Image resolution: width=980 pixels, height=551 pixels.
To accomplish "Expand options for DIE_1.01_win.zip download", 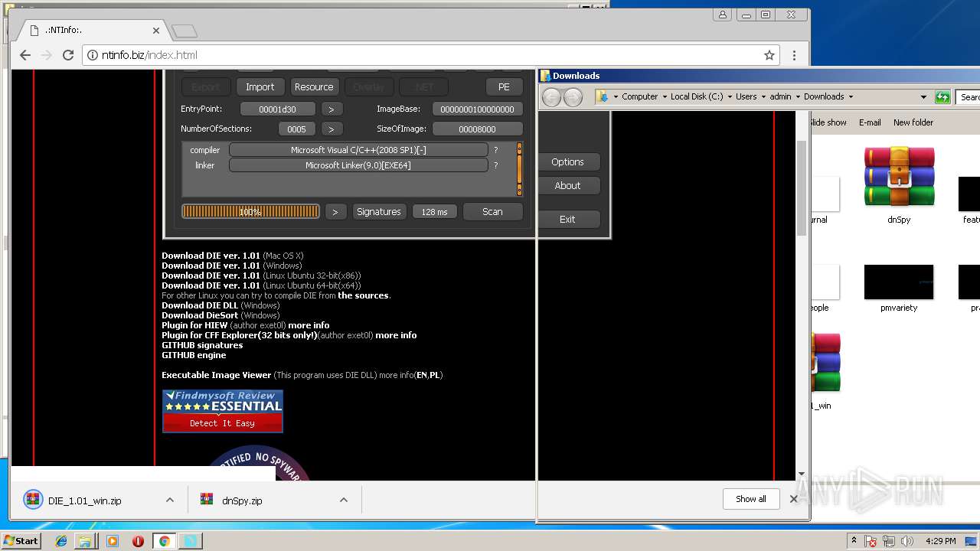I will point(170,500).
